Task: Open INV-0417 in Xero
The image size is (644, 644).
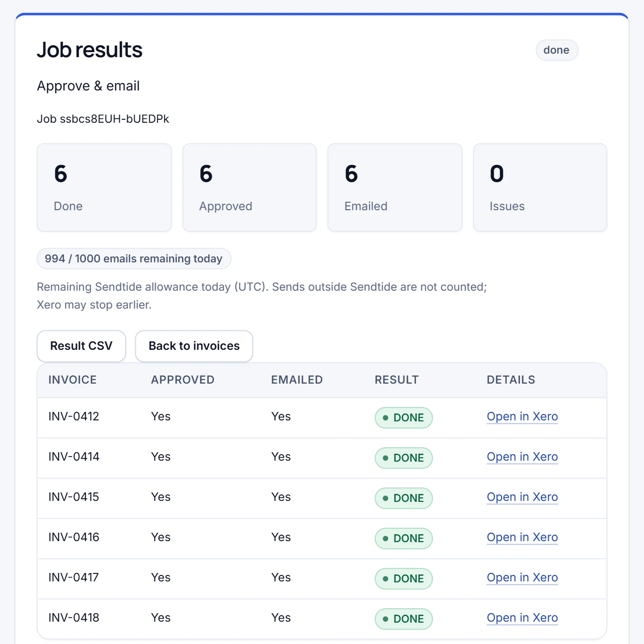Action: 522,577
